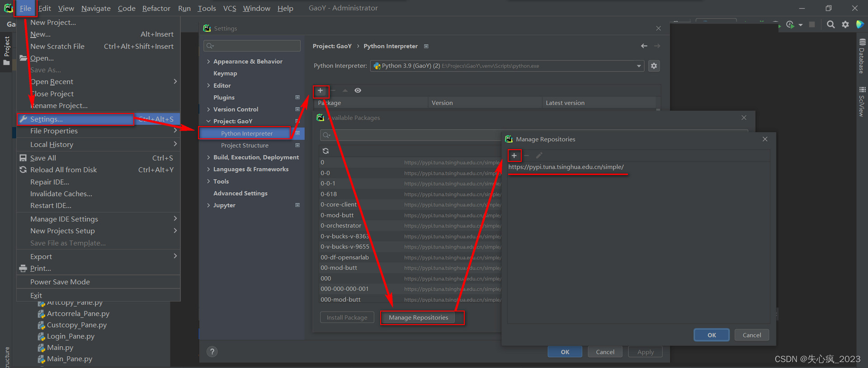Viewport: 868px width, 368px height.
Task: Click the stop button in main toolbar
Action: point(812,24)
